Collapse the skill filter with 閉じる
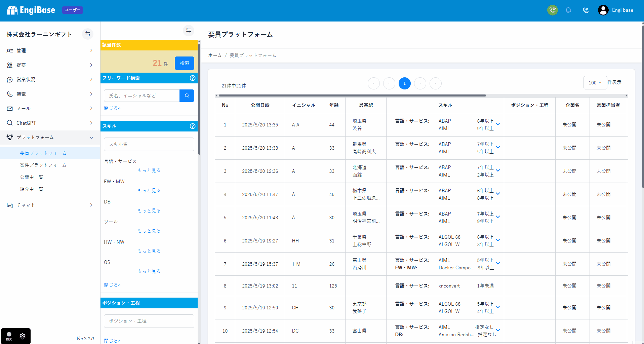Image resolution: width=644 pixels, height=344 pixels. [112, 285]
